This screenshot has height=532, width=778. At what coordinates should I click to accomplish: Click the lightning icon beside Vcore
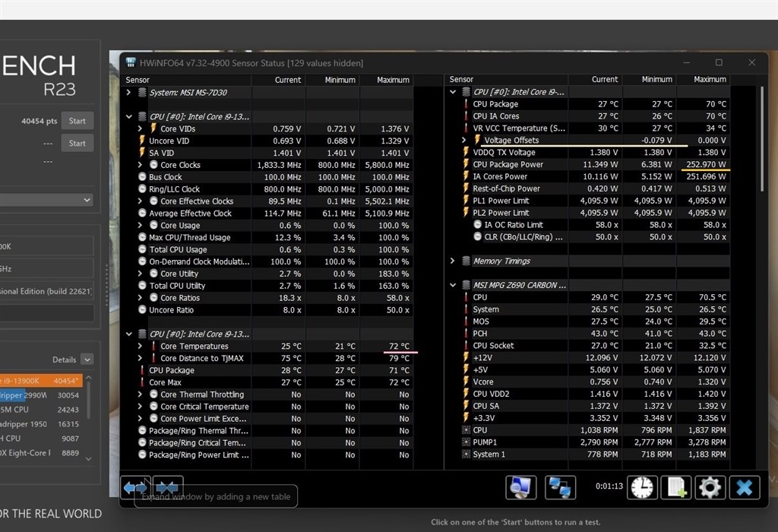tap(466, 382)
